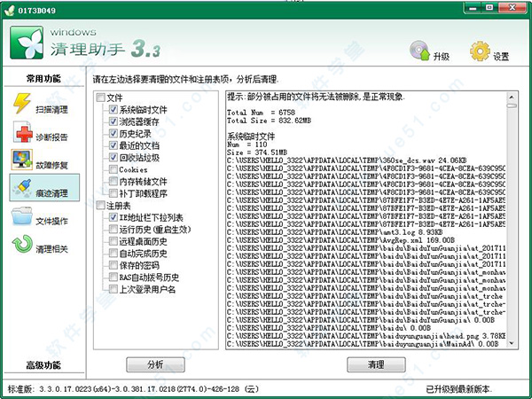Viewport: 532px width, 399px height.
Task: Click the 提示 hint line in results
Action: click(x=316, y=97)
